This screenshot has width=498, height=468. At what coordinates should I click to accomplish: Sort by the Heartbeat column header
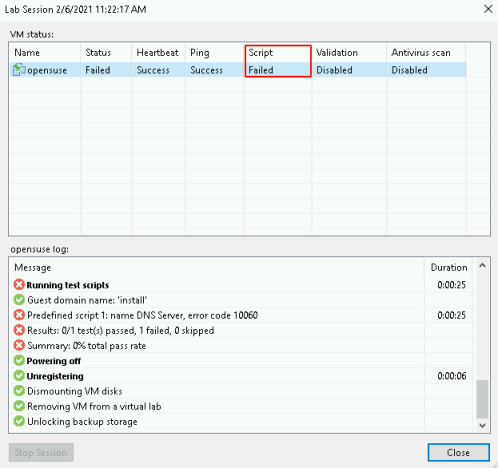(158, 52)
